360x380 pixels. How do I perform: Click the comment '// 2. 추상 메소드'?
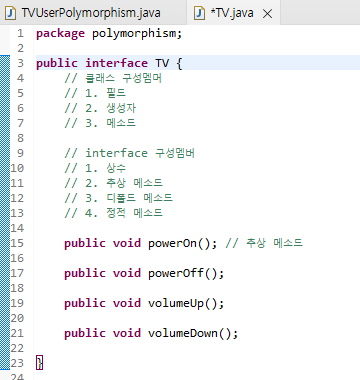point(113,183)
